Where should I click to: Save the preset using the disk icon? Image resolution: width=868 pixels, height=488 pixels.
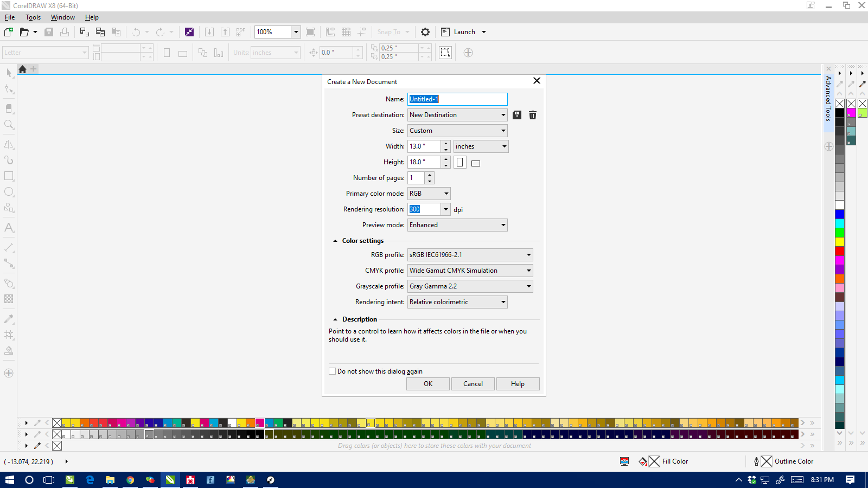[516, 115]
